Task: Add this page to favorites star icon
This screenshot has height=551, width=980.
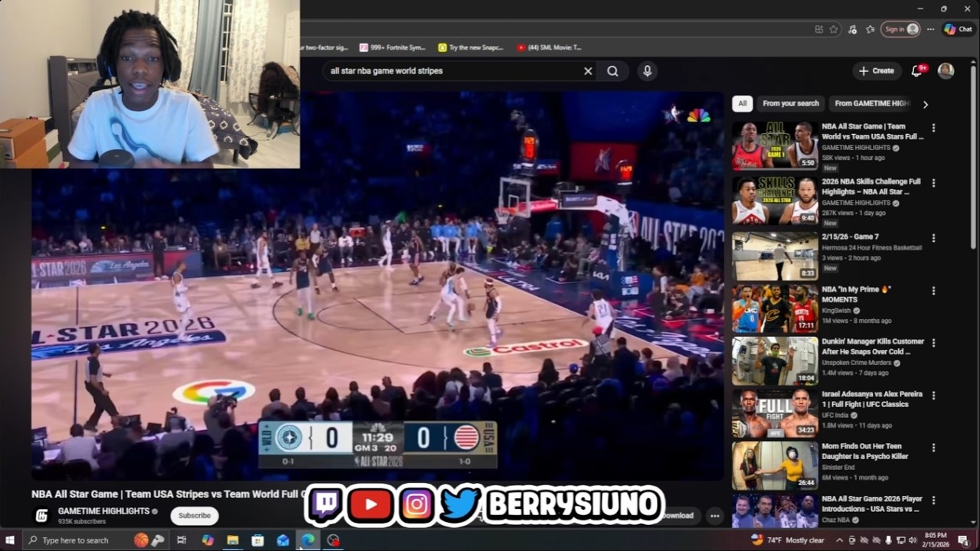Action: (x=834, y=29)
